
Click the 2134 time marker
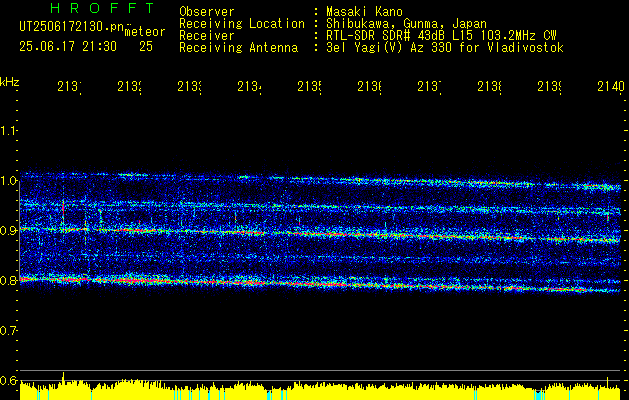[250, 87]
